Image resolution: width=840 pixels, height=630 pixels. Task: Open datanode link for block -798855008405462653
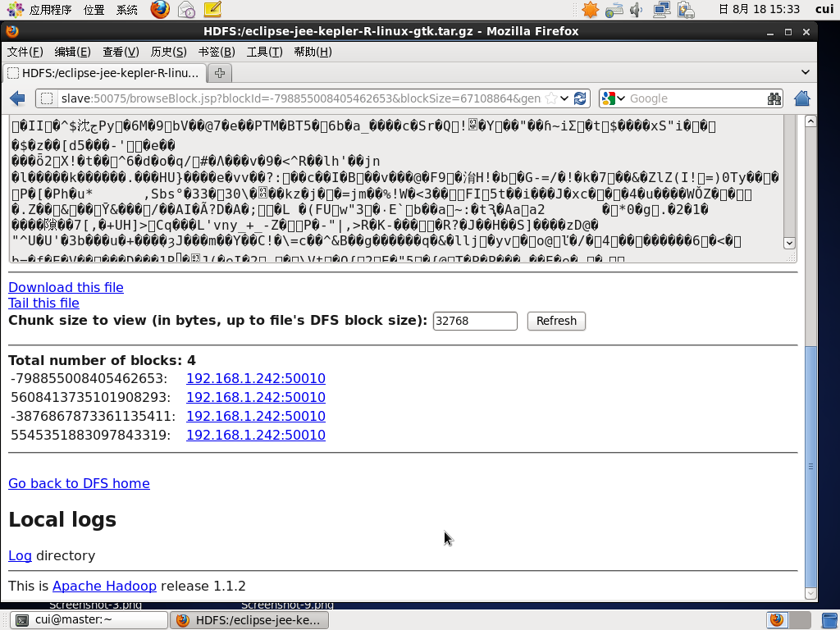pyautogui.click(x=256, y=378)
